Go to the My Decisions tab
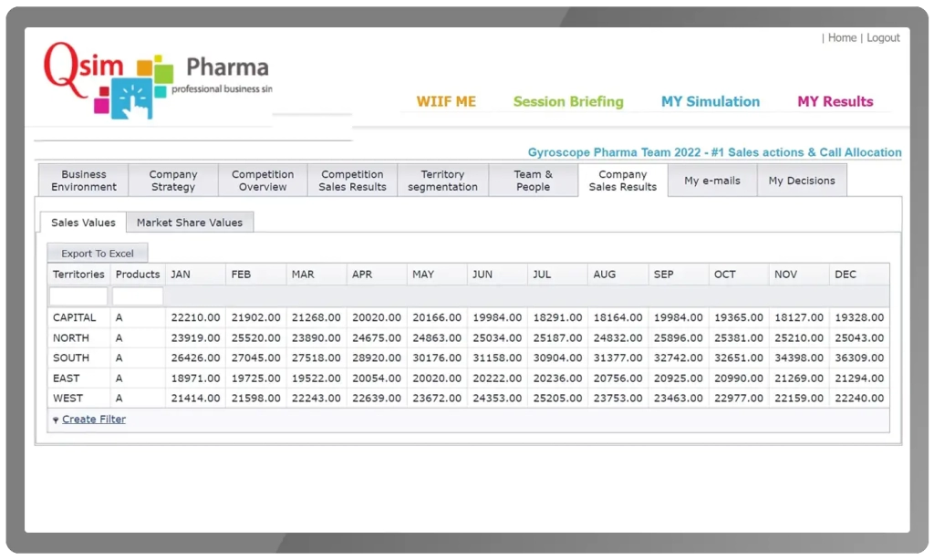 pos(801,181)
